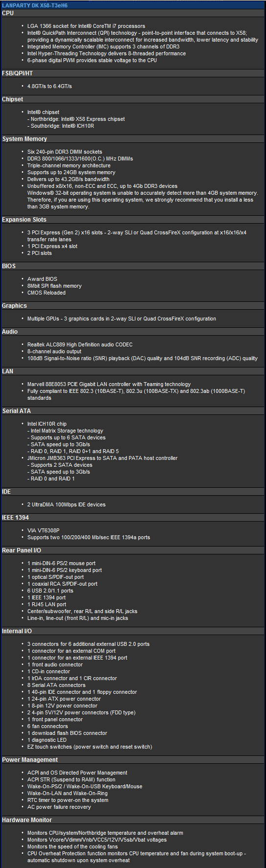Image resolution: width=266 pixels, height=868 pixels.
Task: Select the Rear Panel I/O heading
Action: tap(22, 550)
